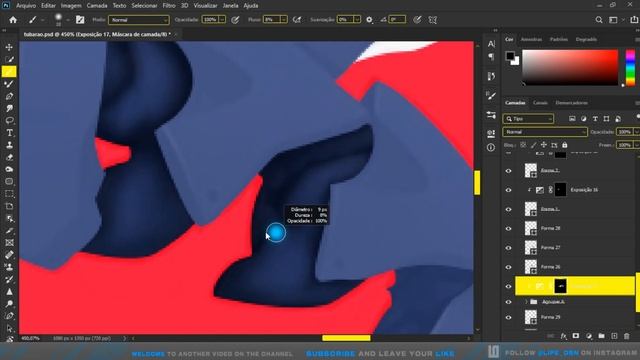Screen dimensions: 640x360
Task: Switch to the Demarcadores tab
Action: tap(572, 103)
